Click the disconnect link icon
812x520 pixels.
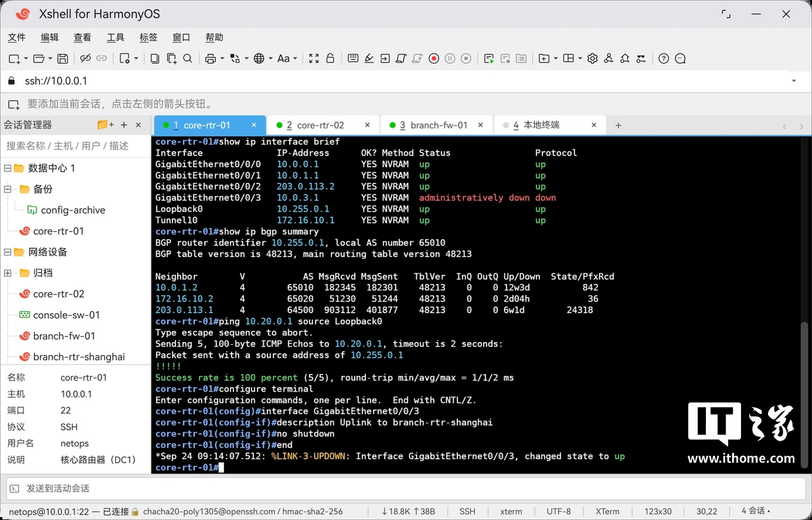tap(85, 59)
